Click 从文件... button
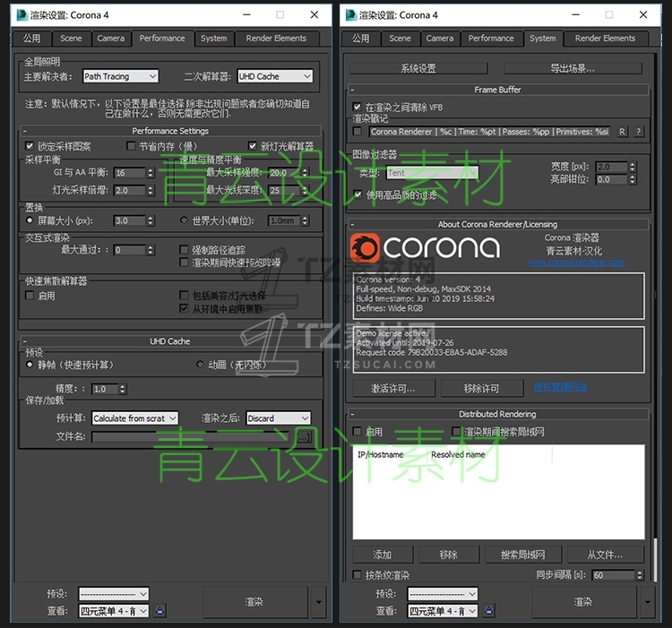This screenshot has width=672, height=628. click(x=605, y=555)
